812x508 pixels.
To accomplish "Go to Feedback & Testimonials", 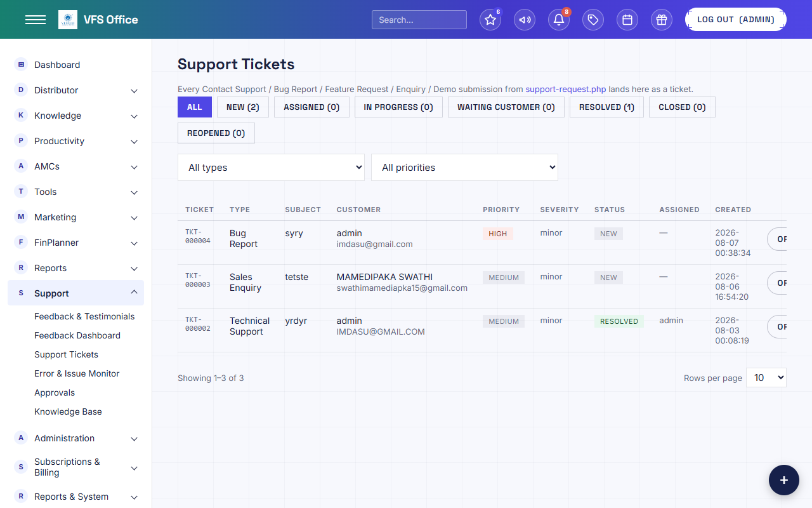I will tap(84, 316).
